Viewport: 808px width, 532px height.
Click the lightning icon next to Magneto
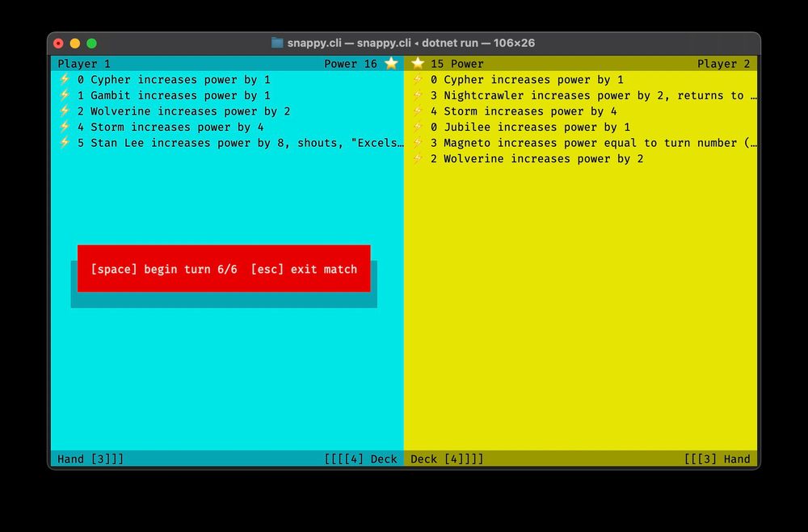click(418, 143)
